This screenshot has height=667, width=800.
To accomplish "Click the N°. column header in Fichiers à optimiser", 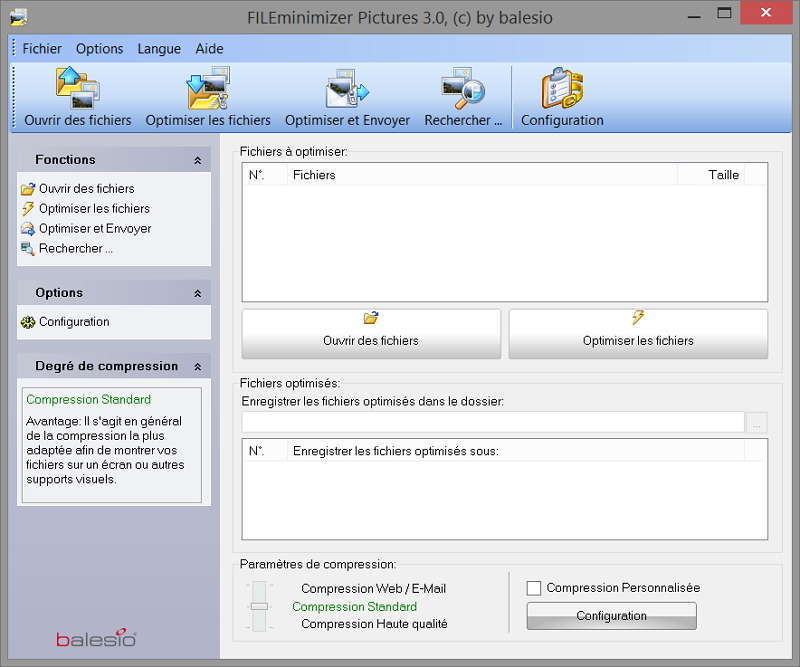I will point(264,175).
